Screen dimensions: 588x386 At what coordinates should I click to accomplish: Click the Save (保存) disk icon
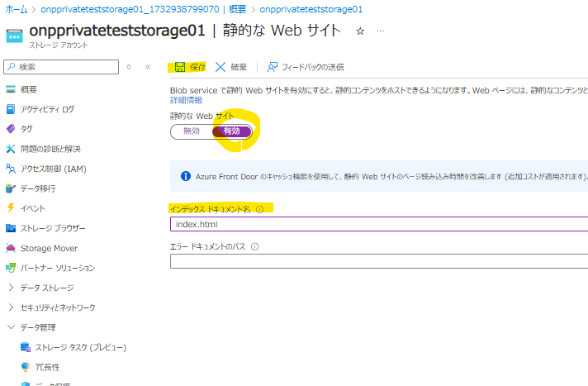180,67
